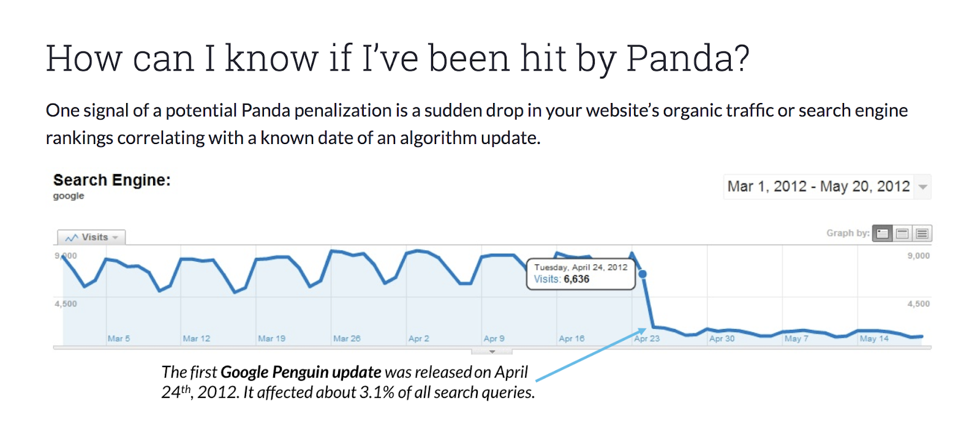Switch graph to weekly view icon
The height and width of the screenshot is (423, 980).
coord(902,234)
